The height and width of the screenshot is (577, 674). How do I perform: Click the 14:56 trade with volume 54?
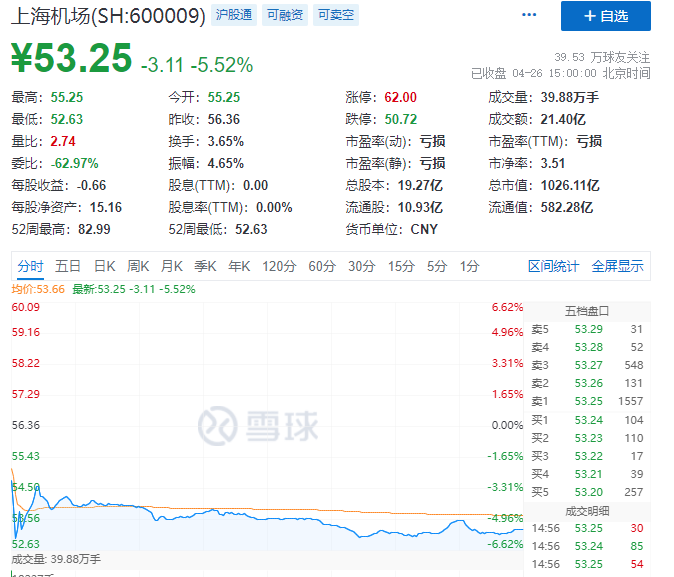click(587, 565)
